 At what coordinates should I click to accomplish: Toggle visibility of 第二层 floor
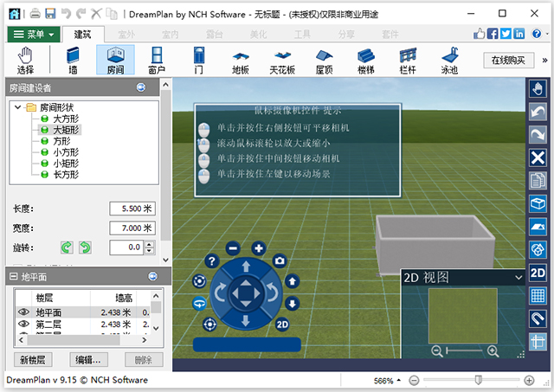coord(23,324)
